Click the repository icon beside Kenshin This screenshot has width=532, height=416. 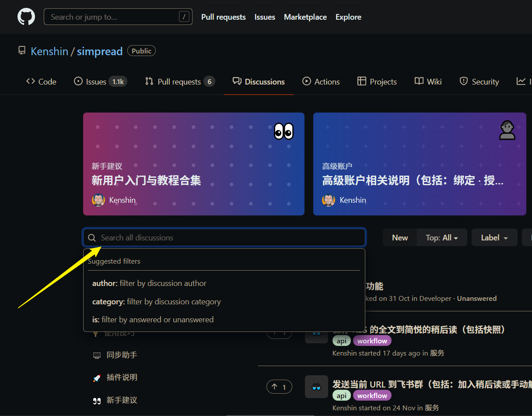[x=22, y=51]
